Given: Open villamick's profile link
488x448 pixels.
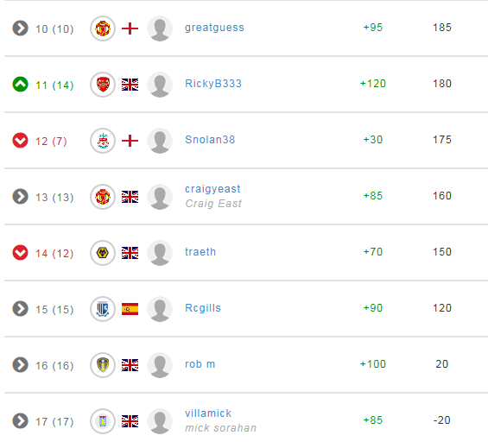Looking at the screenshot, I should point(208,413).
